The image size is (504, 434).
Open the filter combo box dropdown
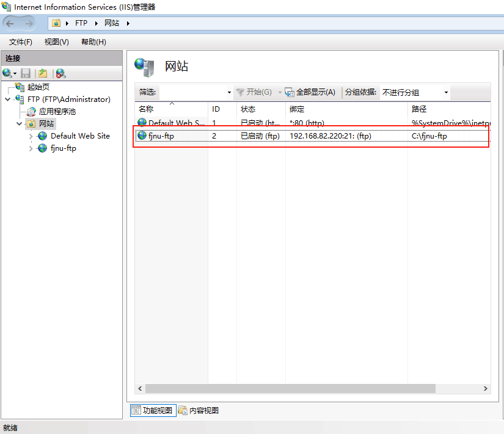pos(229,93)
